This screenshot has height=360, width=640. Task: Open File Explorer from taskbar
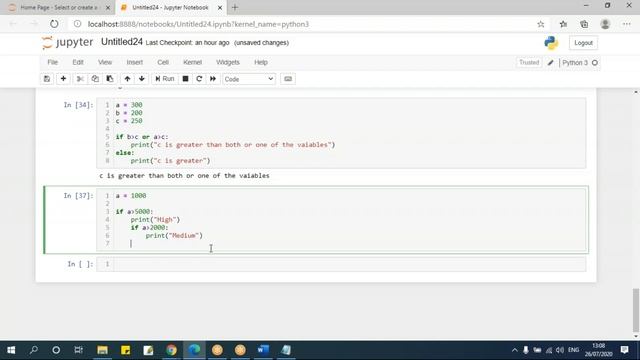102,350
